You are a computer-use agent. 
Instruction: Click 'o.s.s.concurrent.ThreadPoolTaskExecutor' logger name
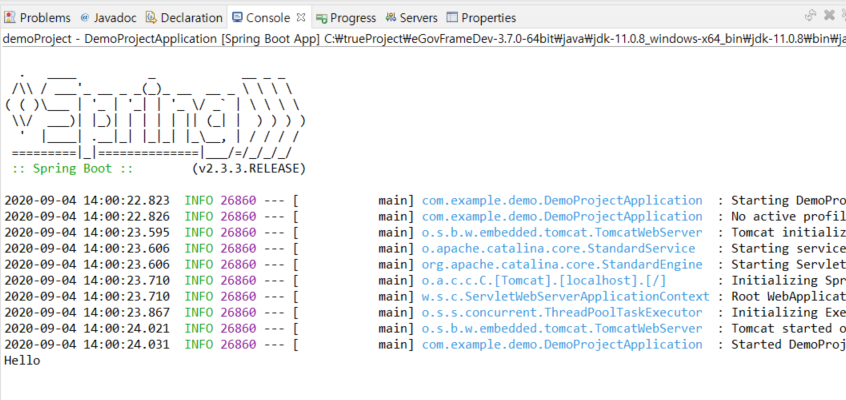click(x=562, y=313)
